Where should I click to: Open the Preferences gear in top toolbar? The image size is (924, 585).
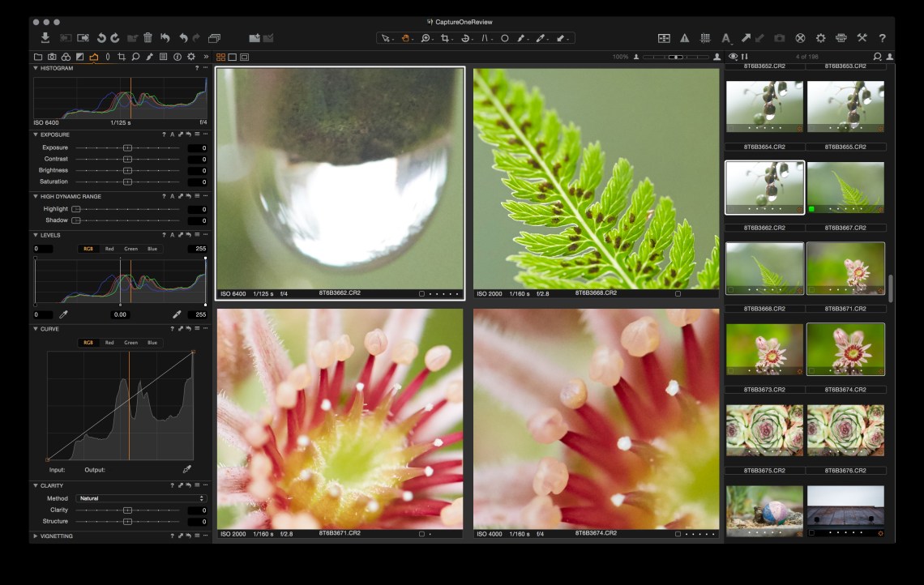(820, 38)
